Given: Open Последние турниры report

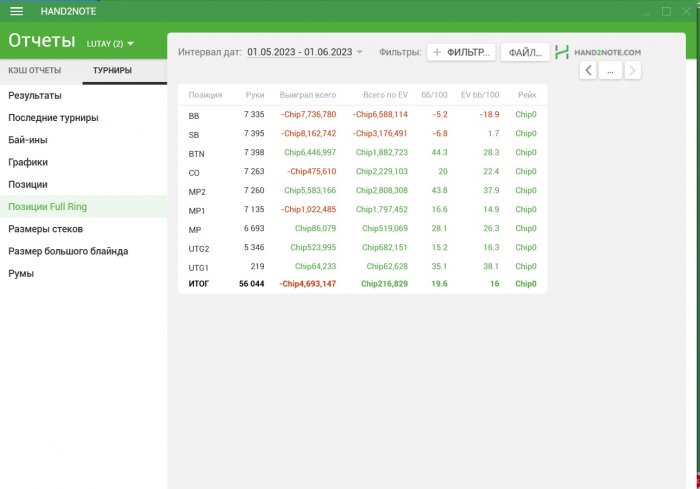Looking at the screenshot, I should pos(53,118).
